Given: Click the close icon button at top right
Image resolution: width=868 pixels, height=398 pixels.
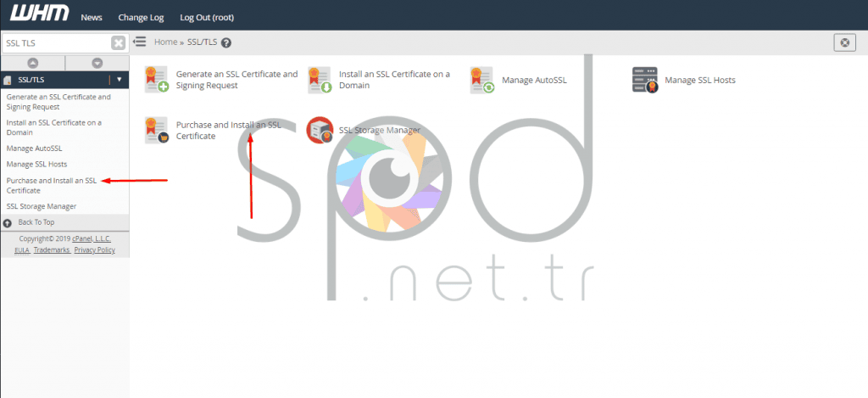Looking at the screenshot, I should pos(844,42).
